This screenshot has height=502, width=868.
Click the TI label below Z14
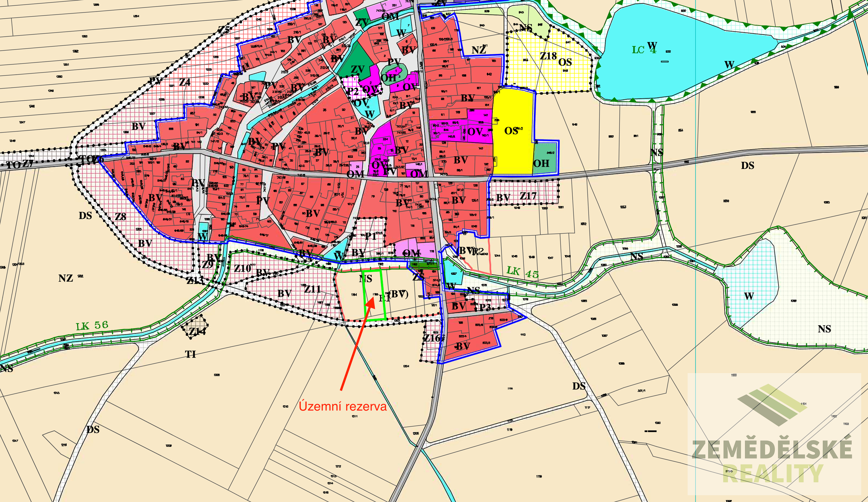pyautogui.click(x=190, y=354)
